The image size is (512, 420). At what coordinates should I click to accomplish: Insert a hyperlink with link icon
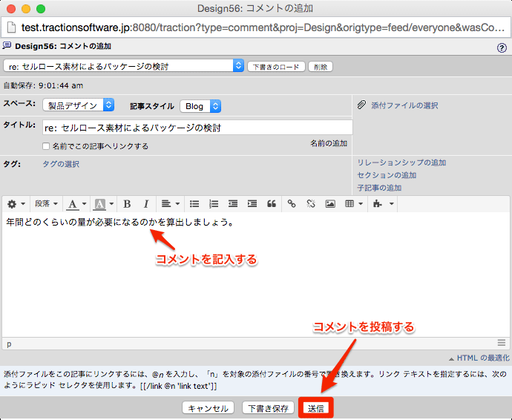(292, 204)
